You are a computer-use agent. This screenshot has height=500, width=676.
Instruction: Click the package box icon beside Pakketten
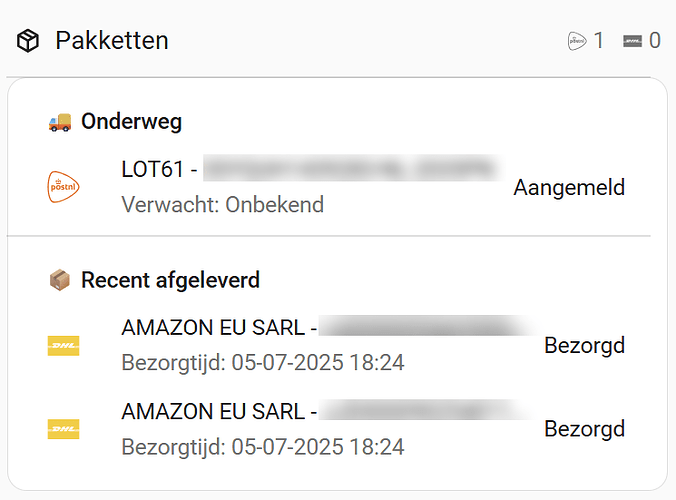[x=28, y=41]
